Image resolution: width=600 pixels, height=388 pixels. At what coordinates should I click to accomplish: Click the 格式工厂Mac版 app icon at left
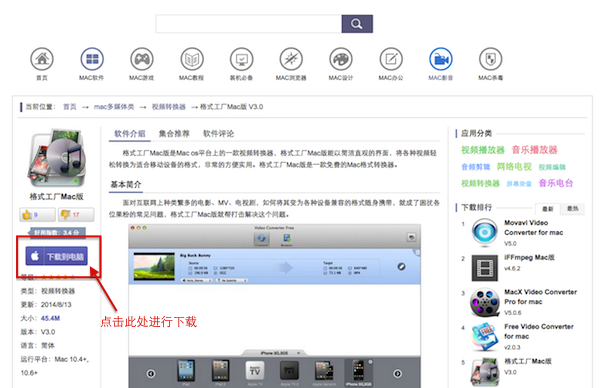[x=57, y=158]
